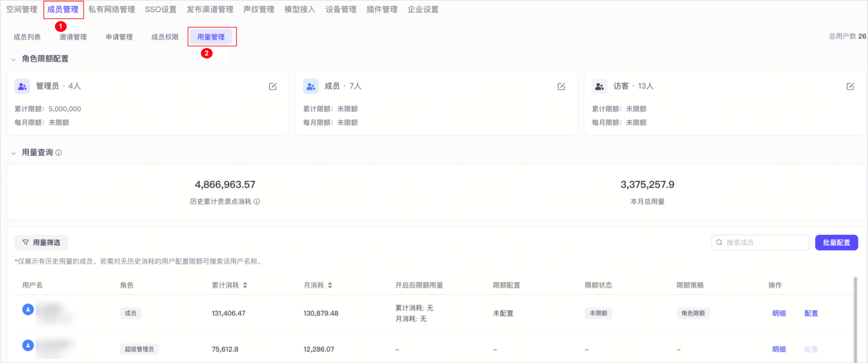Click the 未配置 quota config cell

coord(503,313)
